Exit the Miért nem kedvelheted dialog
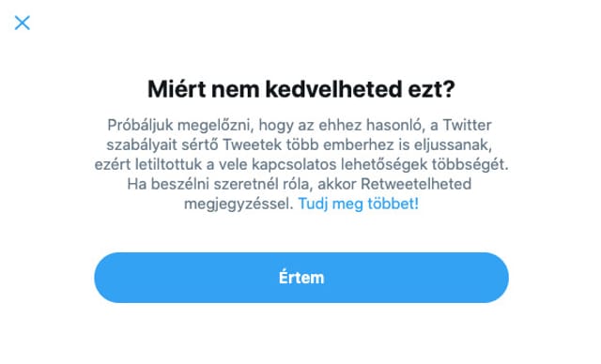The image size is (601, 364). point(23,23)
